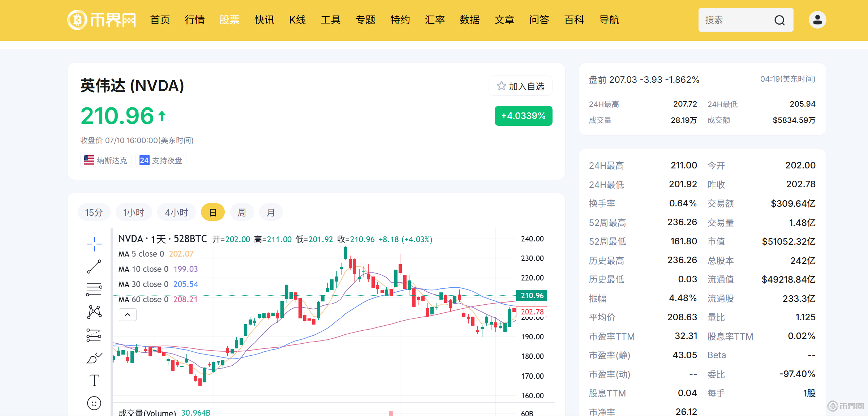The image size is (868, 416).
Task: Switch chart to 15分 interval
Action: pos(94,213)
